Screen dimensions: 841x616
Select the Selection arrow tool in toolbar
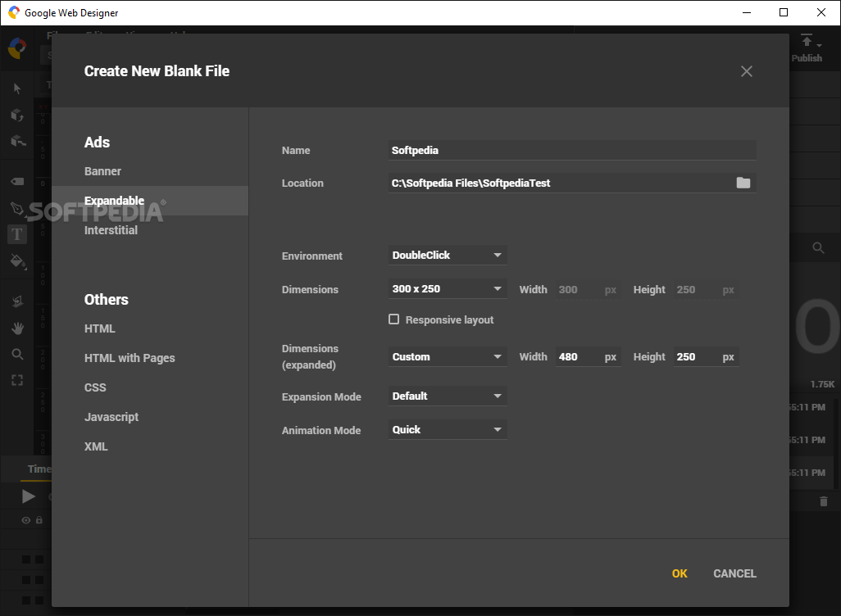point(17,88)
